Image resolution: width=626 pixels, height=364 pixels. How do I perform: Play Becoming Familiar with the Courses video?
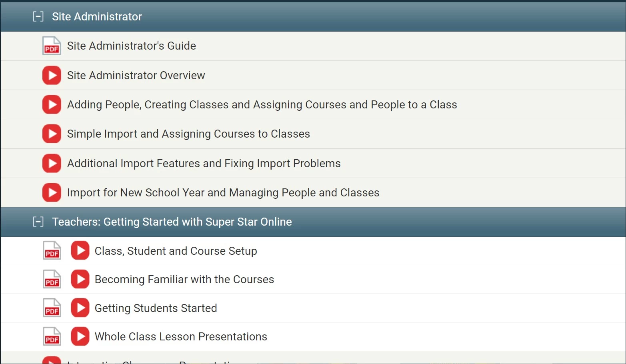80,279
